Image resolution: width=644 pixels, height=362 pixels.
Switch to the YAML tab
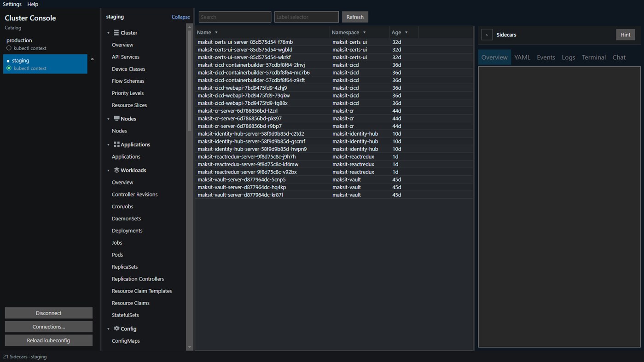tap(522, 57)
